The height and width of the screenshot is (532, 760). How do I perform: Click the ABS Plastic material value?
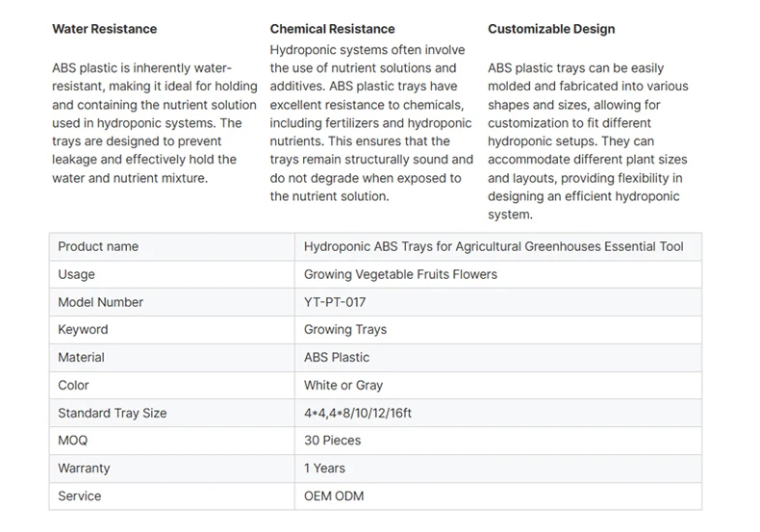click(337, 357)
